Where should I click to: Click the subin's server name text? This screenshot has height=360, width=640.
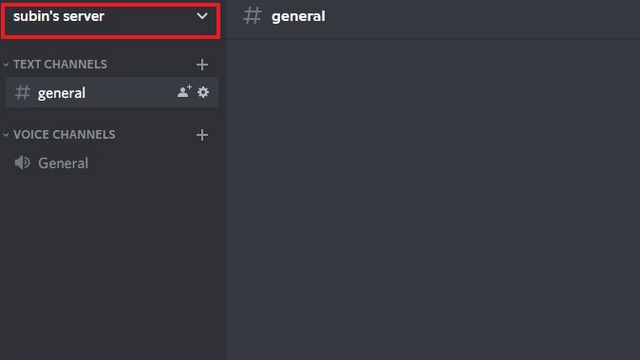(x=59, y=16)
